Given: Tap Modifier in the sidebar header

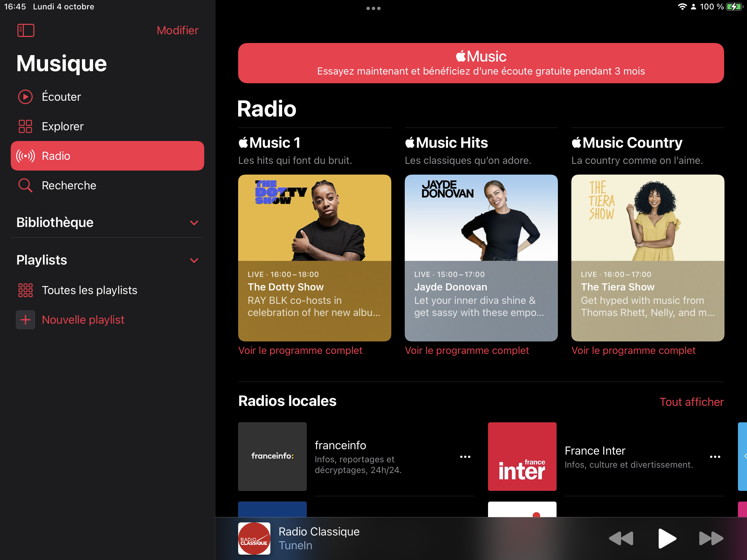Looking at the screenshot, I should pos(177,30).
